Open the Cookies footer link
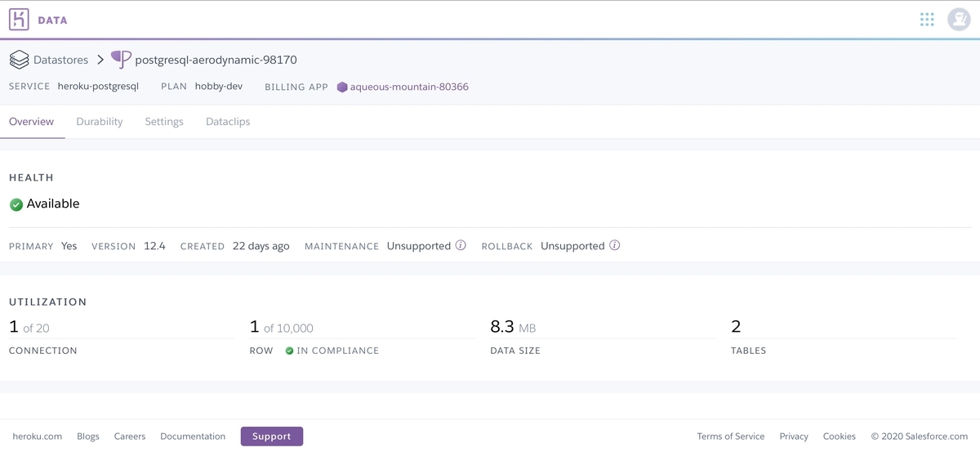The height and width of the screenshot is (452, 980). (840, 436)
